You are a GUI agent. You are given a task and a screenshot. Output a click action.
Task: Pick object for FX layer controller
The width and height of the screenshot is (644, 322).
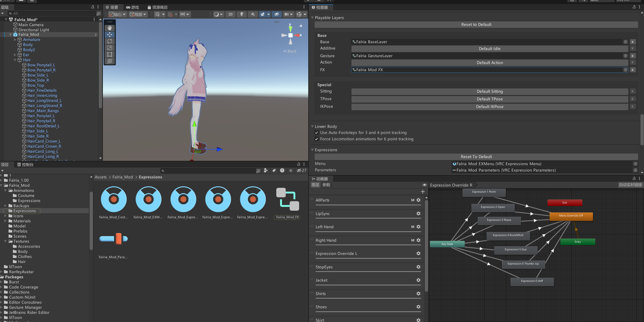pos(625,70)
